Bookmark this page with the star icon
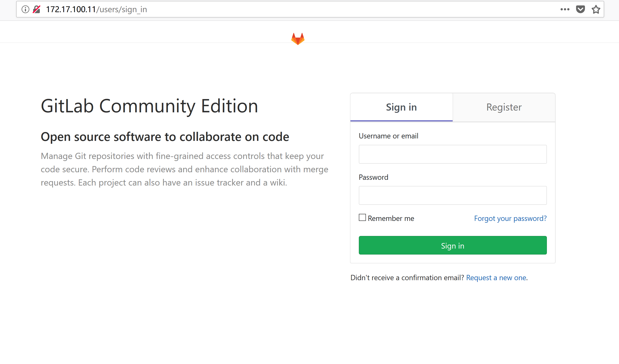This screenshot has height=364, width=619. 596,9
